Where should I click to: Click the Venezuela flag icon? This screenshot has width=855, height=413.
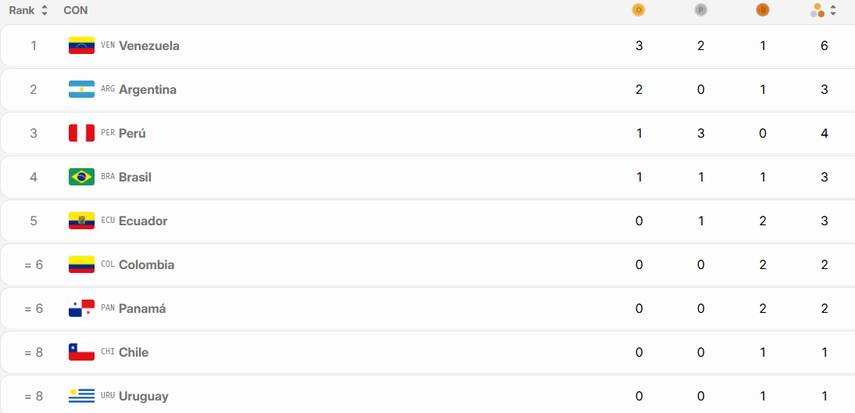click(x=81, y=46)
